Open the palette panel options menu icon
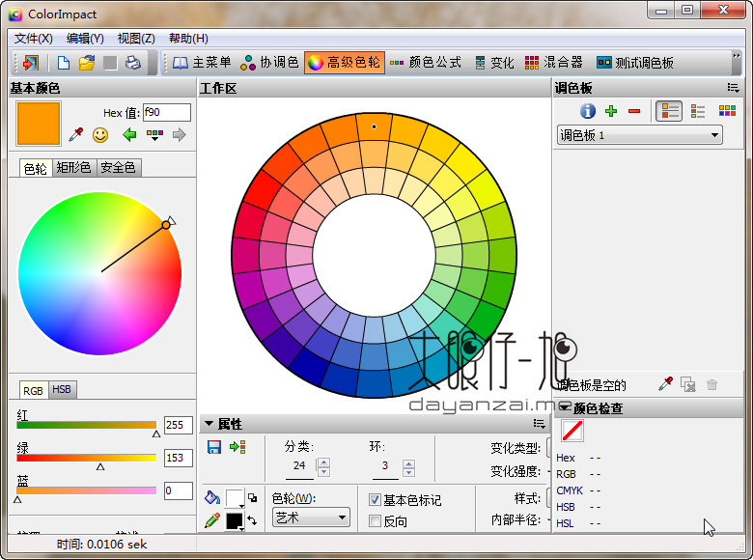Screen dimensions: 753x560 pyautogui.click(x=733, y=88)
